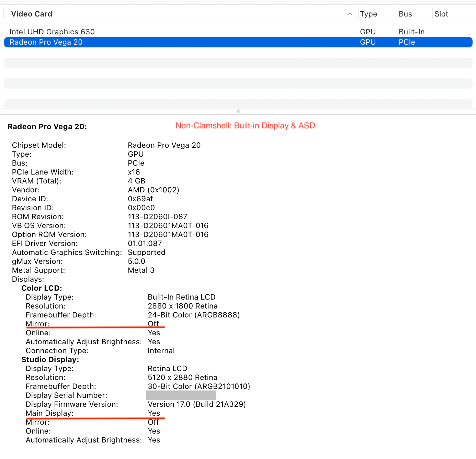476x459 pixels.
Task: Click the Option ROM Version value
Action: tap(168, 235)
